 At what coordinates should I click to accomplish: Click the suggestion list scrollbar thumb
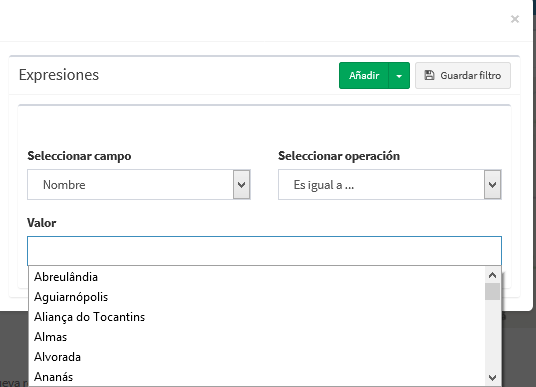pos(493,291)
